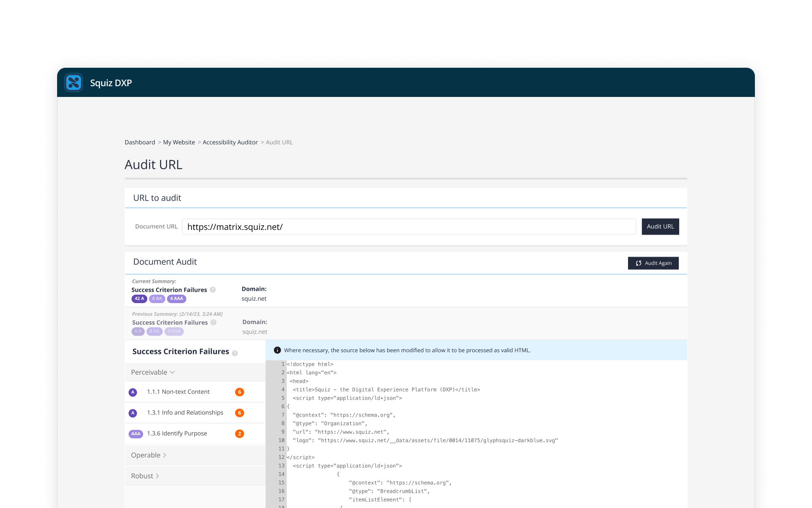Open 1.3.6 Identify Purpose criterion
The height and width of the screenshot is (508, 812).
pos(195,433)
